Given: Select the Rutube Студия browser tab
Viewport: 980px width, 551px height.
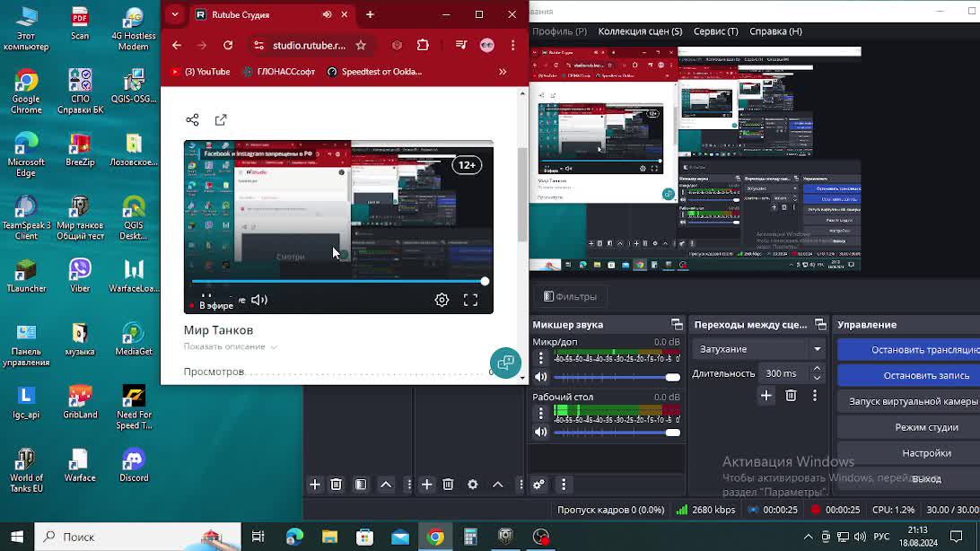Looking at the screenshot, I should coord(271,14).
